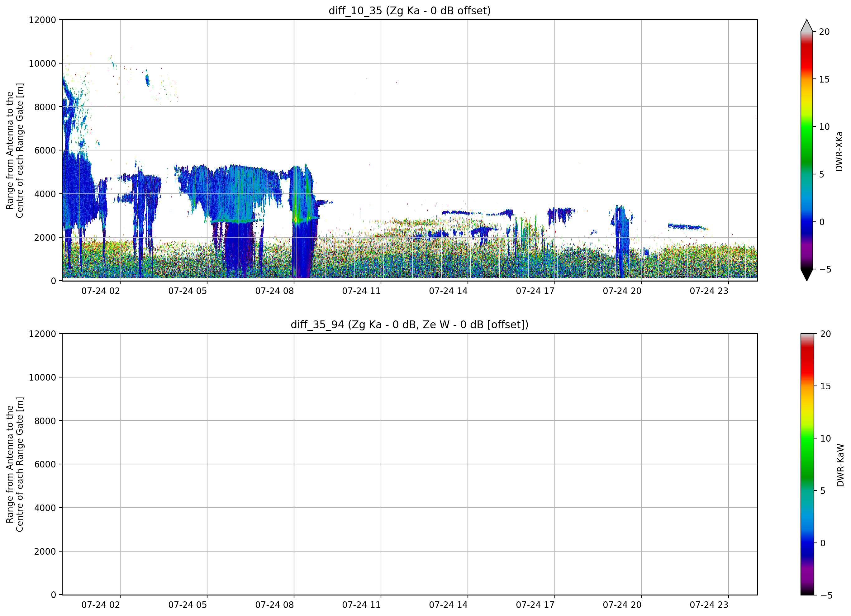Click the diff_10_35 plot title

tap(409, 11)
